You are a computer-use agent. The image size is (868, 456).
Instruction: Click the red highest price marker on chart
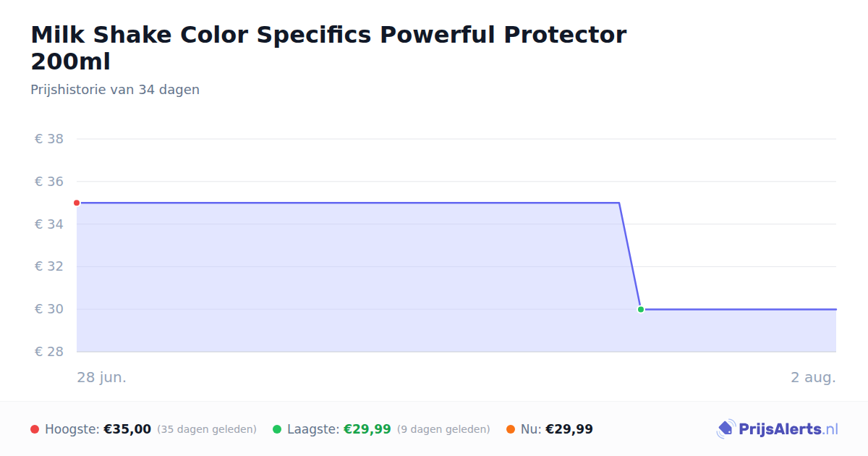pyautogui.click(x=77, y=203)
